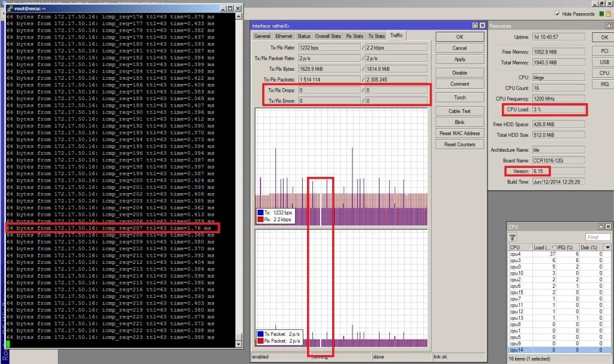The height and width of the screenshot is (364, 614).
Task: Open USB in Resources window
Action: click(x=604, y=62)
